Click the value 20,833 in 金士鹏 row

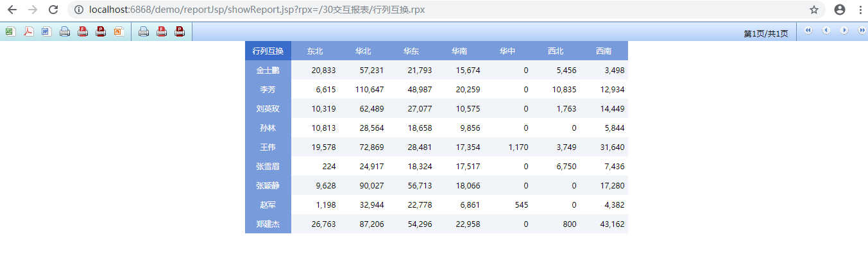[x=323, y=70]
